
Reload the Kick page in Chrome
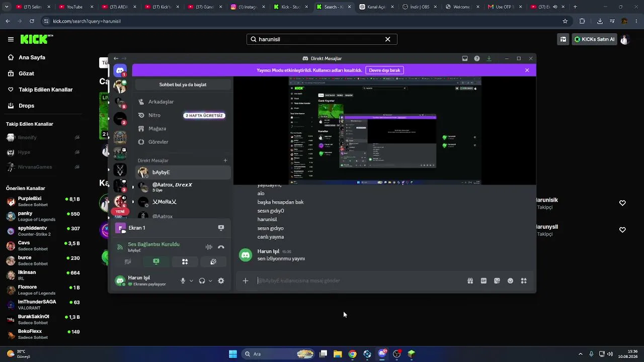click(x=32, y=21)
